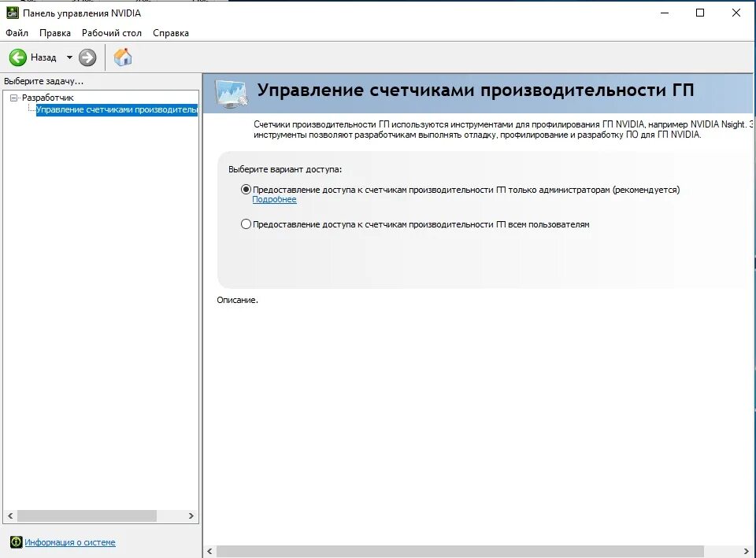The image size is (756, 558).
Task: Click left arrow of main panel scrollbar
Action: [x=209, y=551]
